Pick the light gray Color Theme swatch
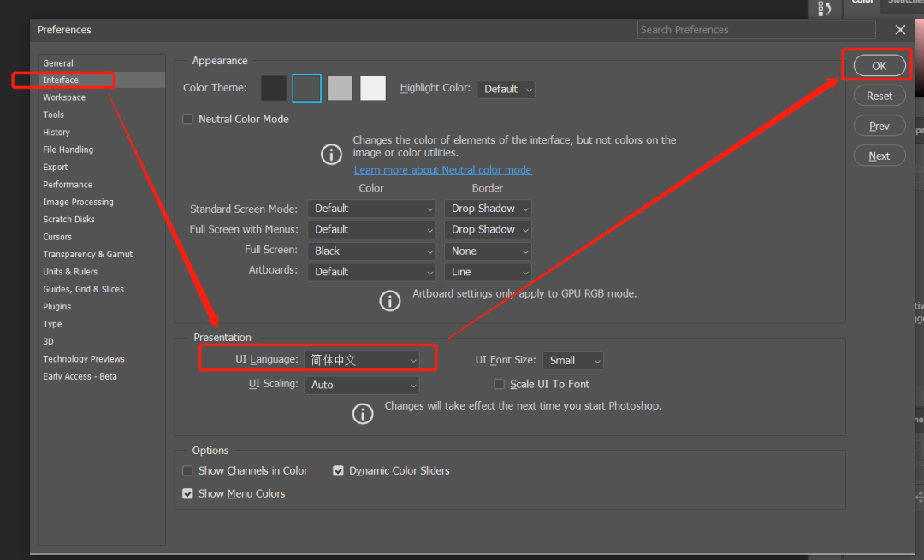Image resolution: width=924 pixels, height=560 pixels. click(340, 88)
